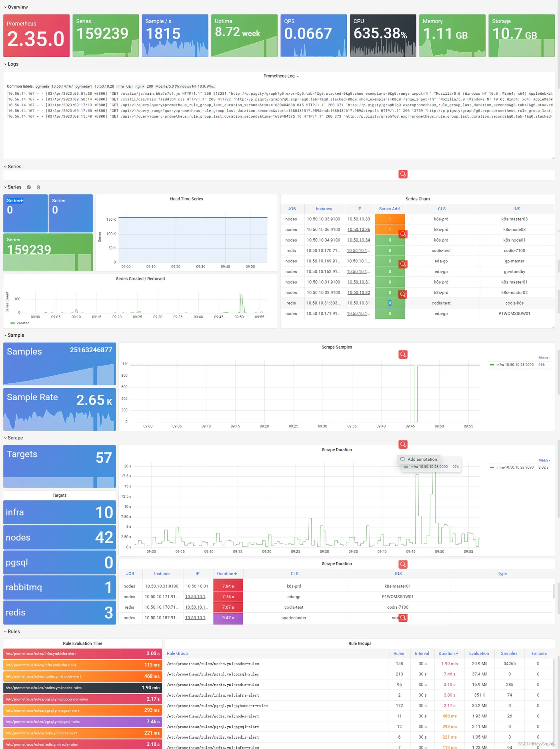Screen dimensions: 560x749
Task: Click the Memory 1.11 GB stat panel
Action: [452, 36]
